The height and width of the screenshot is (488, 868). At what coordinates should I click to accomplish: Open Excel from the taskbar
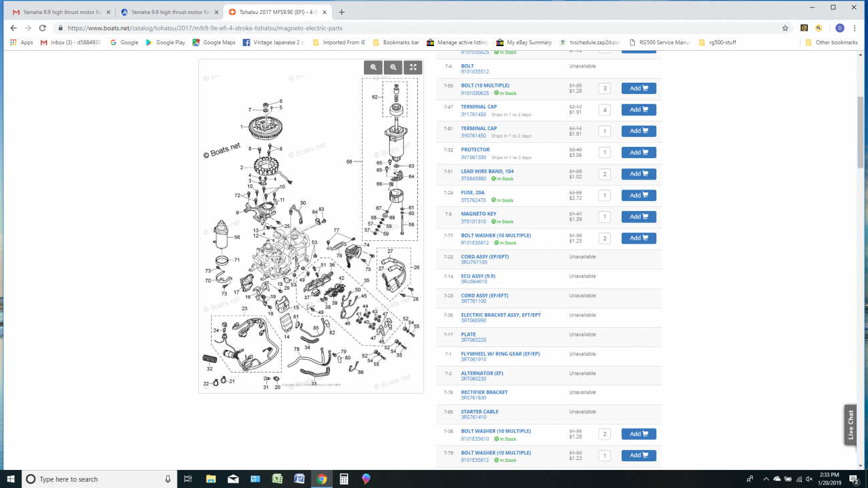click(277, 479)
